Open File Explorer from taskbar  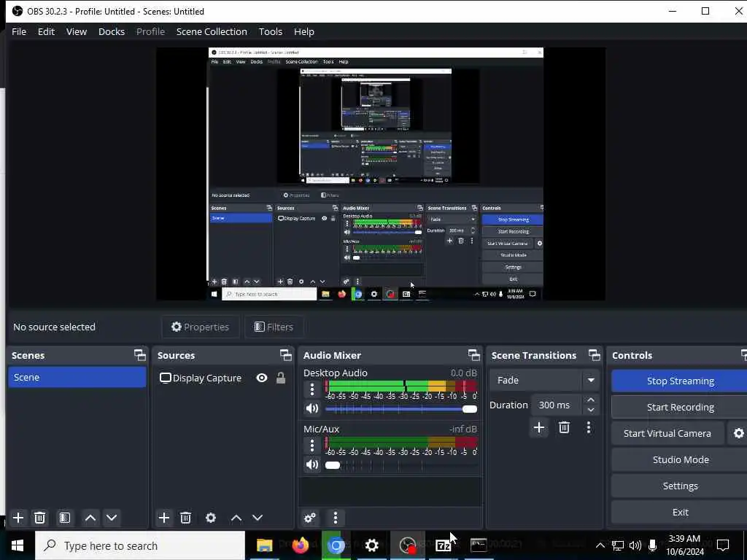pyautogui.click(x=264, y=545)
